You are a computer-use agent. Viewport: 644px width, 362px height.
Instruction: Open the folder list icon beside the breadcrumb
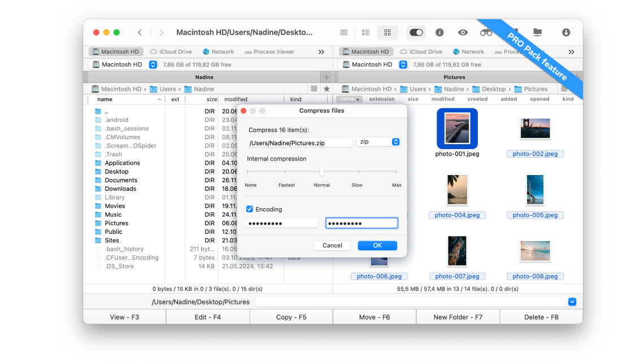pos(314,89)
